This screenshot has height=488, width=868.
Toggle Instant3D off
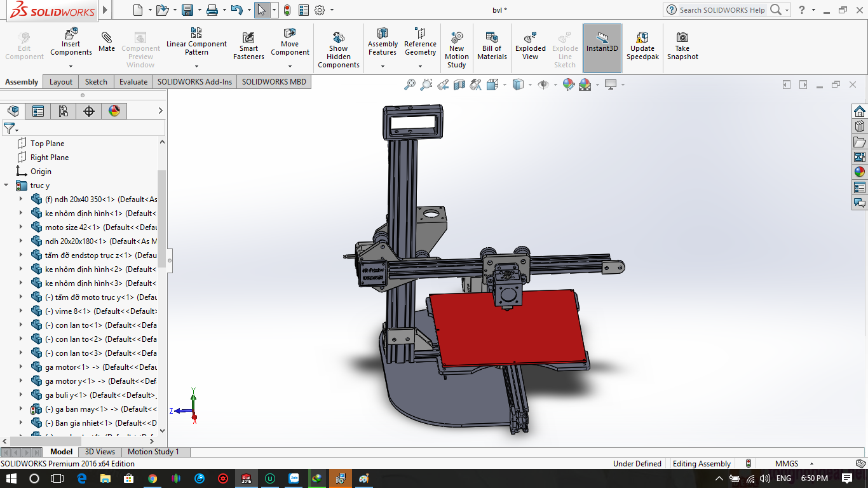pos(602,48)
